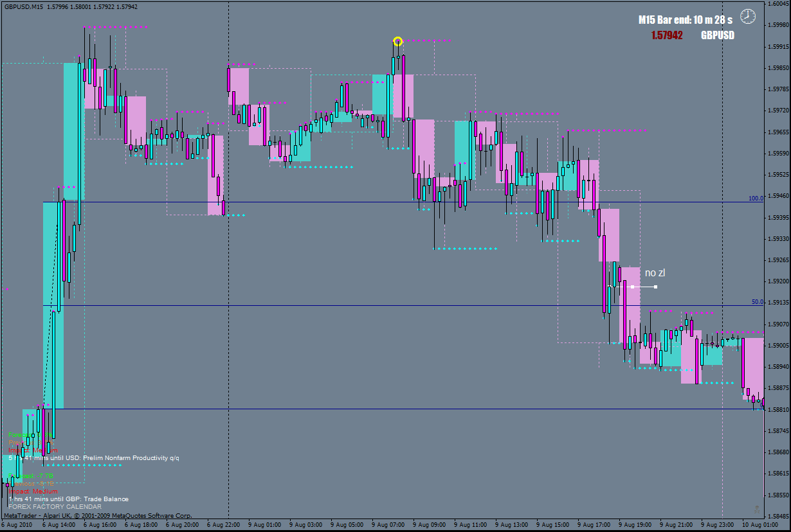Click the 1.58745 price scale label
791x532 pixels.
click(x=778, y=430)
